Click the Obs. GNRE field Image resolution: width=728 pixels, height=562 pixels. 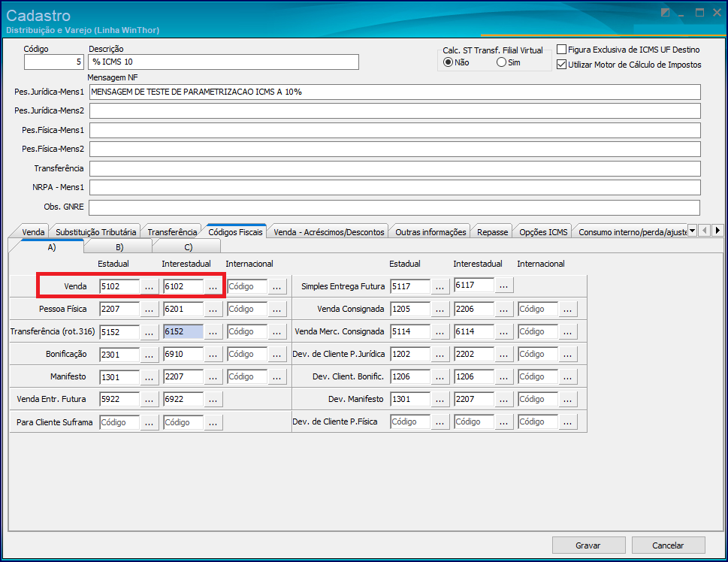[x=394, y=207]
